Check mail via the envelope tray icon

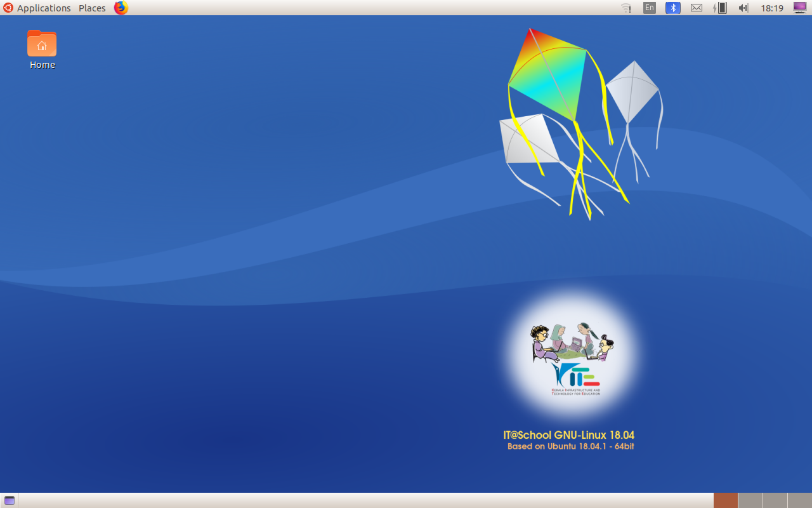[696, 8]
